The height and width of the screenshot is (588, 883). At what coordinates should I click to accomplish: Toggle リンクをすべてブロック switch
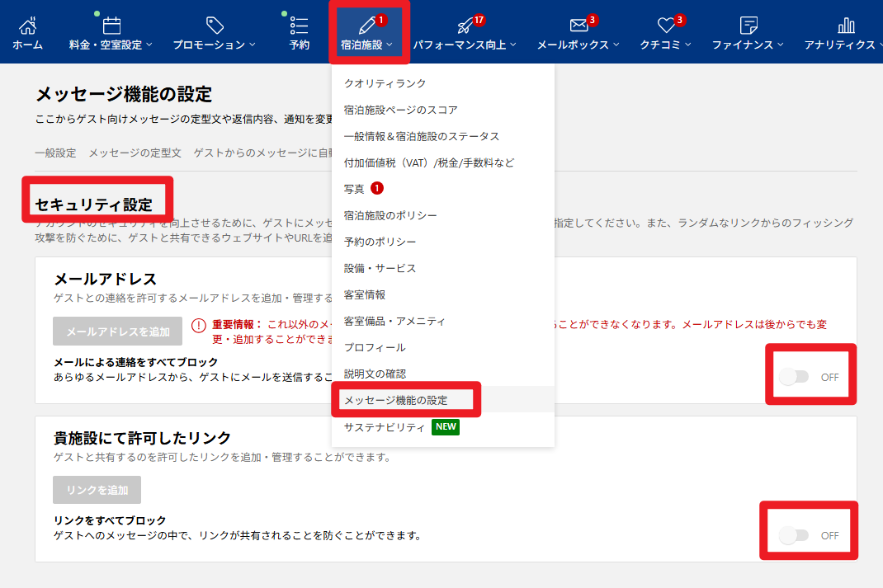[794, 535]
